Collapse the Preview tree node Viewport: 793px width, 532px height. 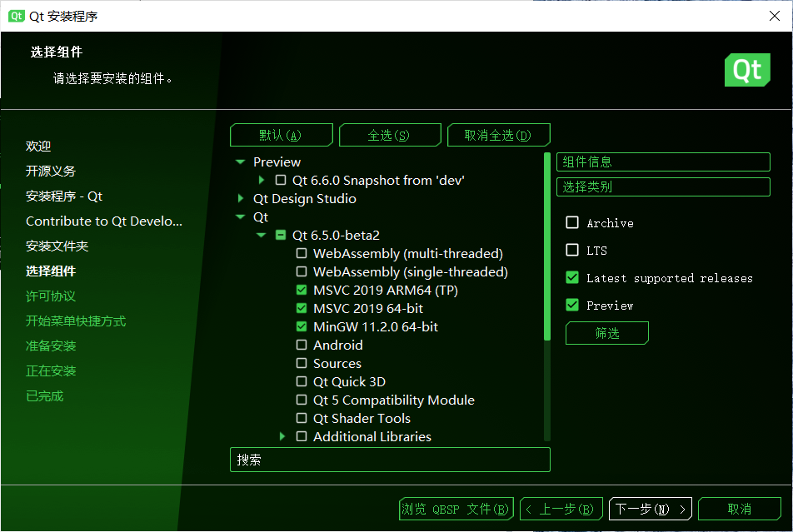(x=240, y=162)
